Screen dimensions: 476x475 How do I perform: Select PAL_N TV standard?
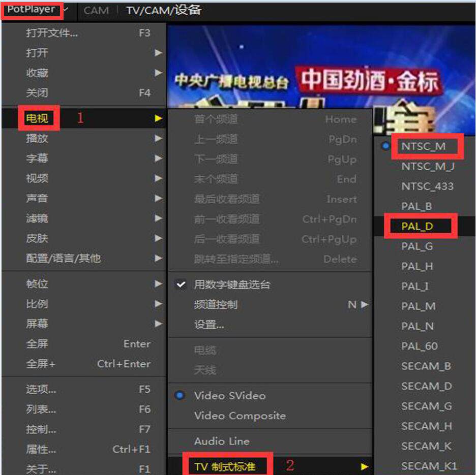[425, 326]
